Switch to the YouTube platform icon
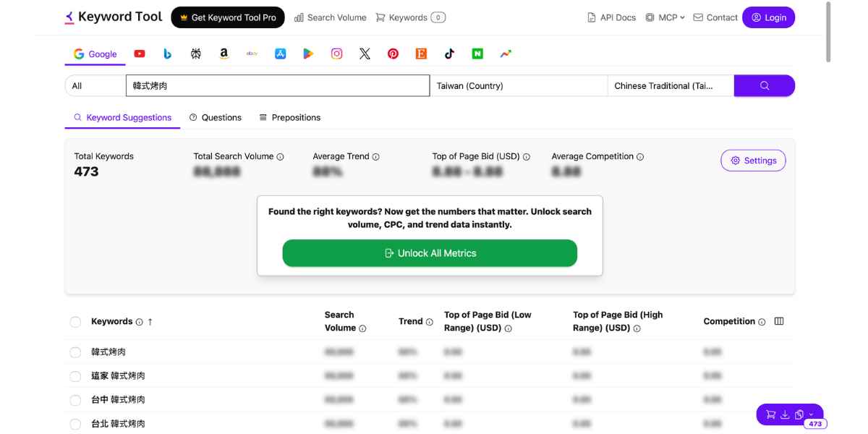This screenshot has height=434, width=868. click(140, 54)
